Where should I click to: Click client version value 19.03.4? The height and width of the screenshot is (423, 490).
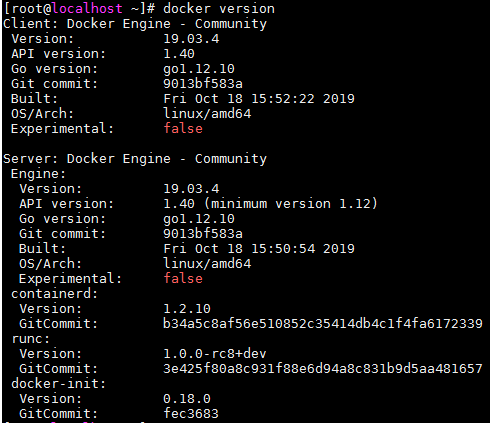point(191,39)
